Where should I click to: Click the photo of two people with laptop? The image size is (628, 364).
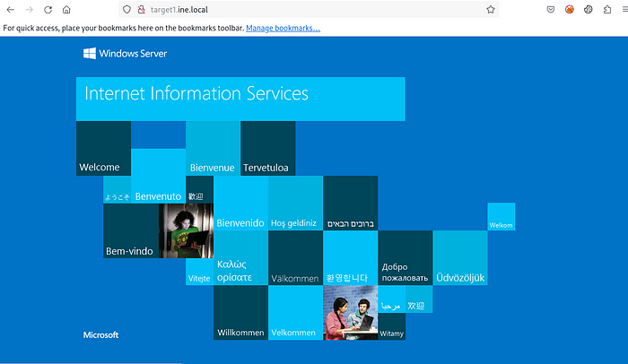(351, 313)
